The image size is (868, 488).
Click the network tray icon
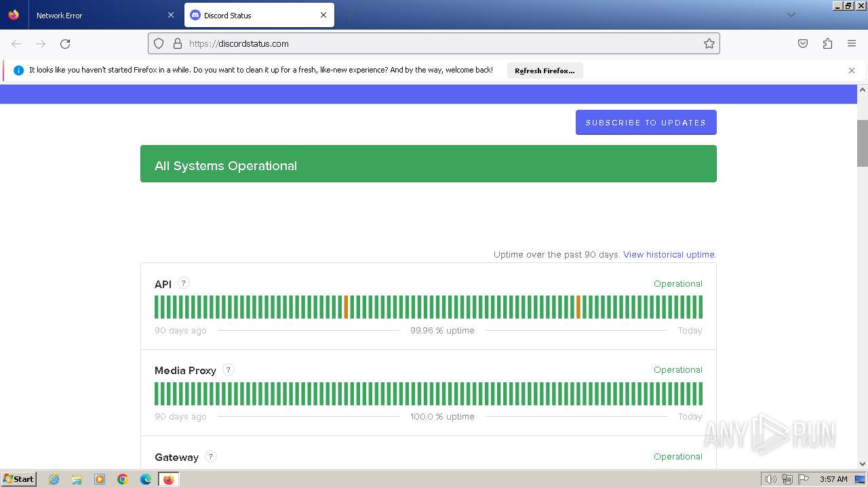pyautogui.click(x=787, y=479)
